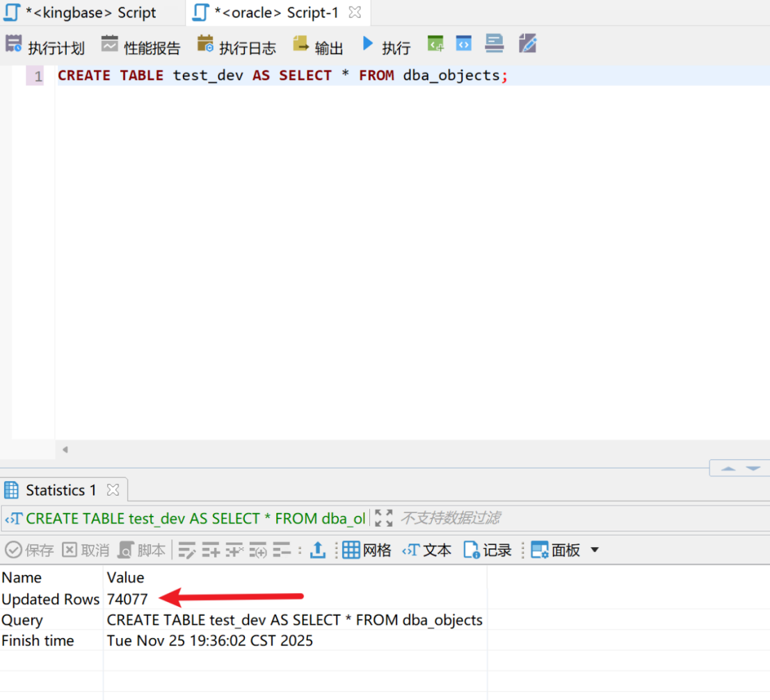The height and width of the screenshot is (700, 770).
Task: Click the Updated Rows value 74077 cell
Action: click(x=127, y=599)
